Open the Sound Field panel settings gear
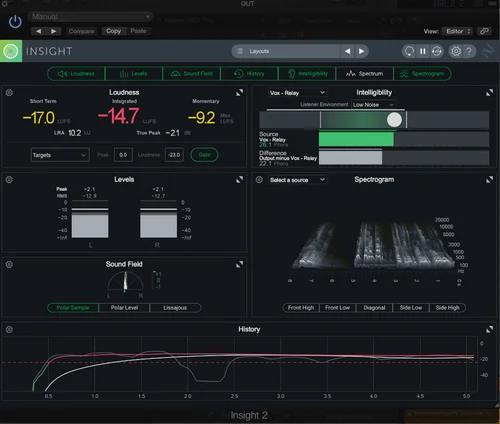 click(9, 264)
